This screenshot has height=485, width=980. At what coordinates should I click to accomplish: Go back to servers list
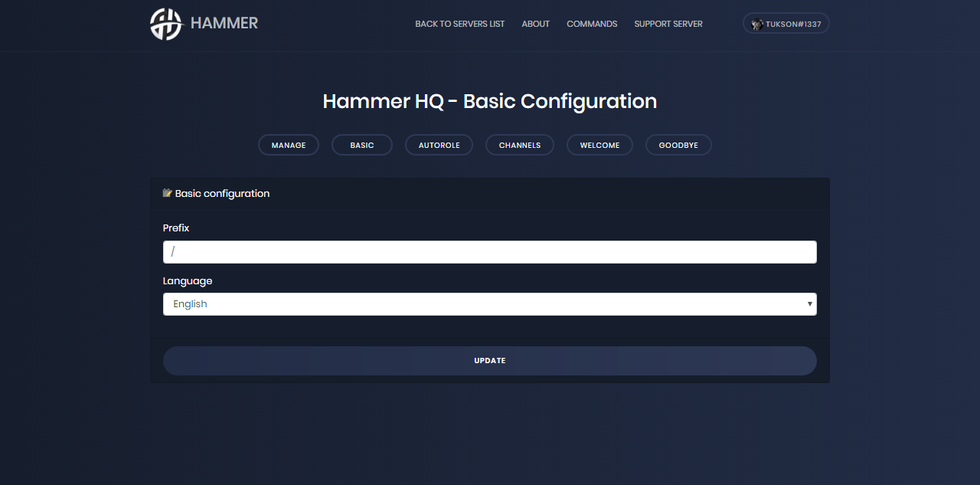click(459, 24)
